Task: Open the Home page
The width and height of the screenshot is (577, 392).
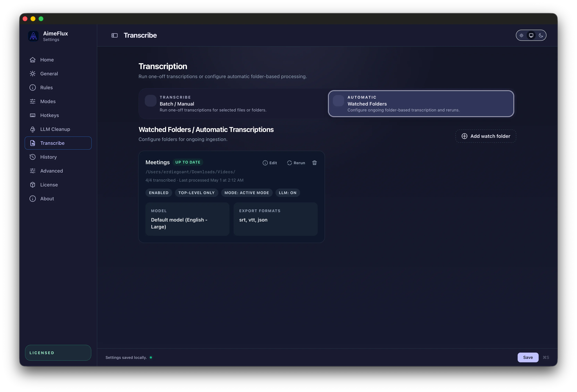Action: 58,60
